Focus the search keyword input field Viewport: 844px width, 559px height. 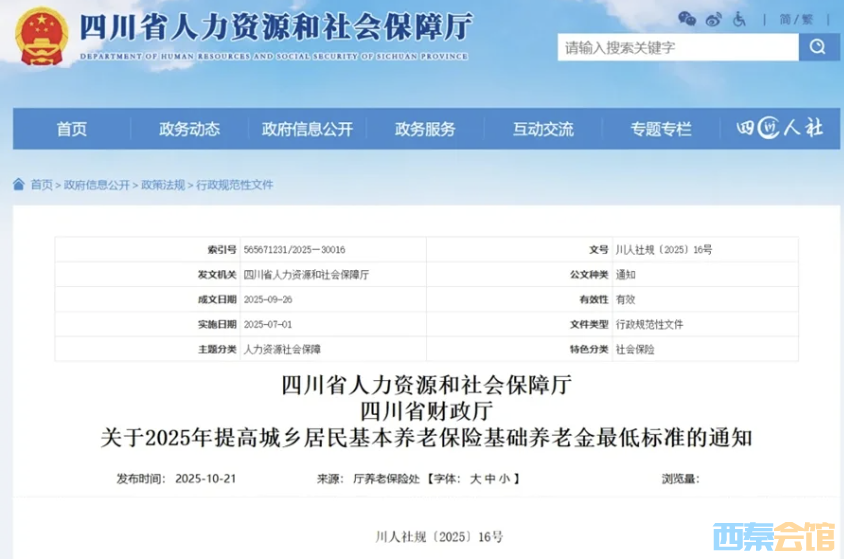[x=678, y=47]
